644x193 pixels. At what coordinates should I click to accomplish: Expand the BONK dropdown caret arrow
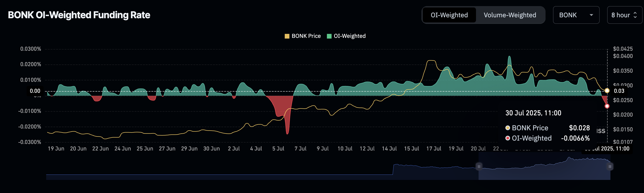click(x=591, y=15)
